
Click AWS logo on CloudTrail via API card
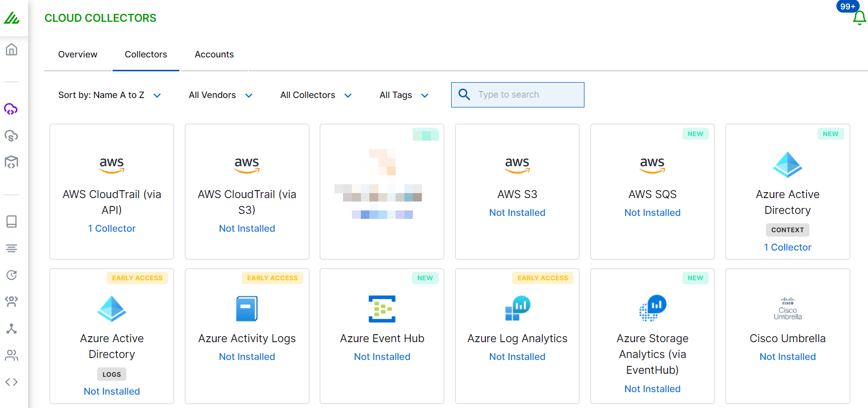112,165
